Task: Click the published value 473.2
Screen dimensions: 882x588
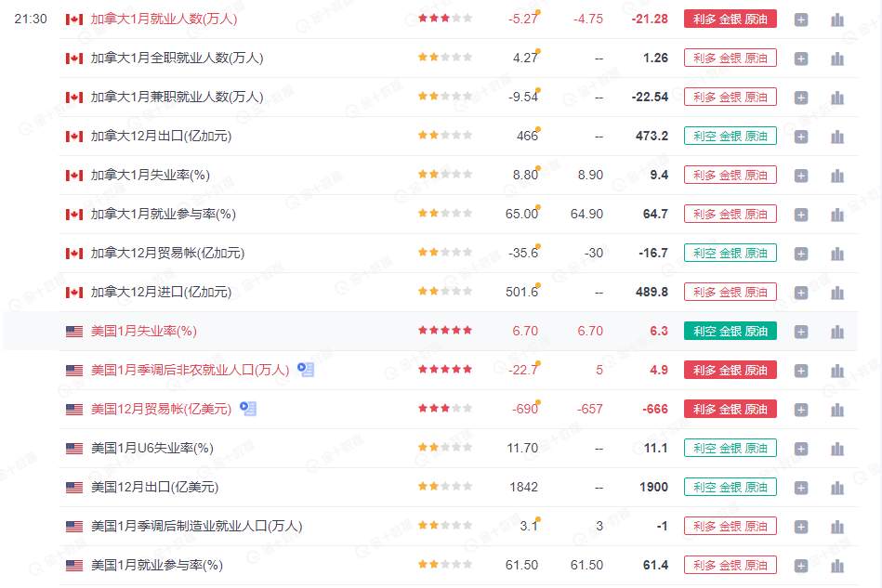Action: (652, 136)
